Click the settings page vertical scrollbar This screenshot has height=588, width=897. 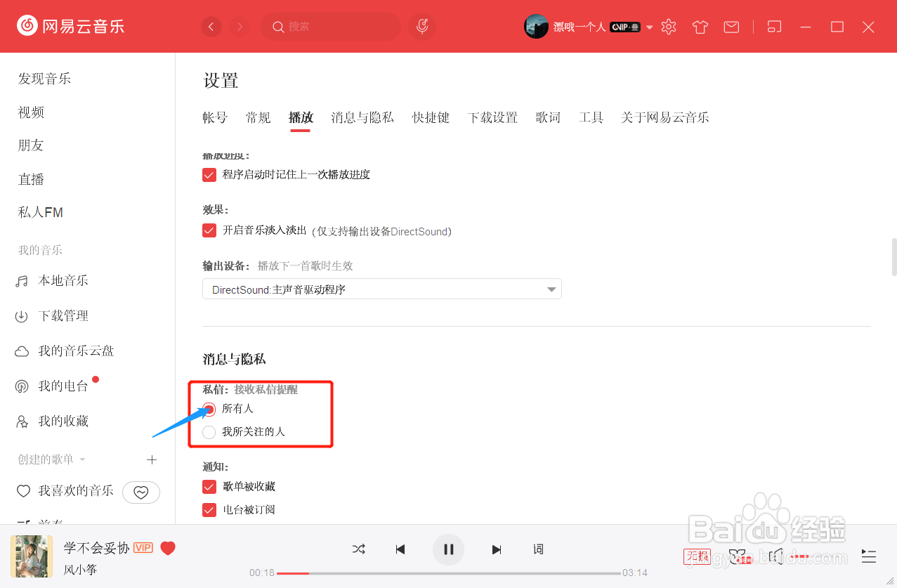click(893, 257)
